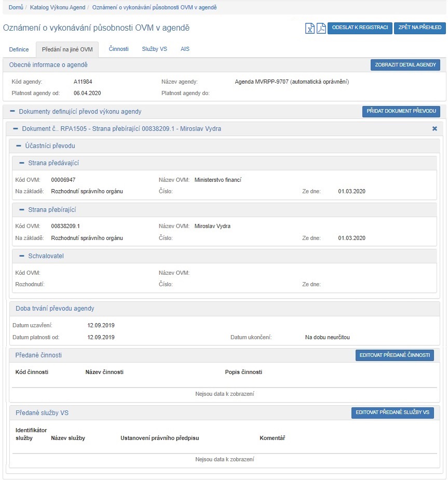Collapse the Strana předávající section
The height and width of the screenshot is (480, 448).
click(22, 163)
